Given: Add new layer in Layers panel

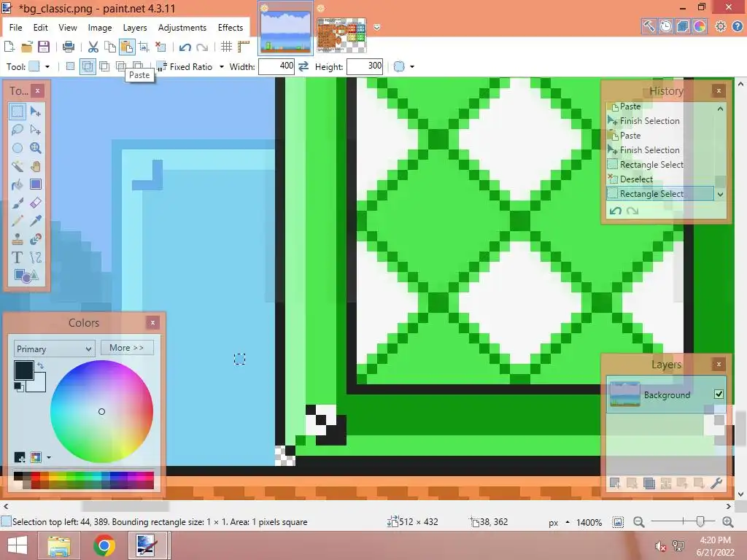Looking at the screenshot, I should (x=614, y=483).
